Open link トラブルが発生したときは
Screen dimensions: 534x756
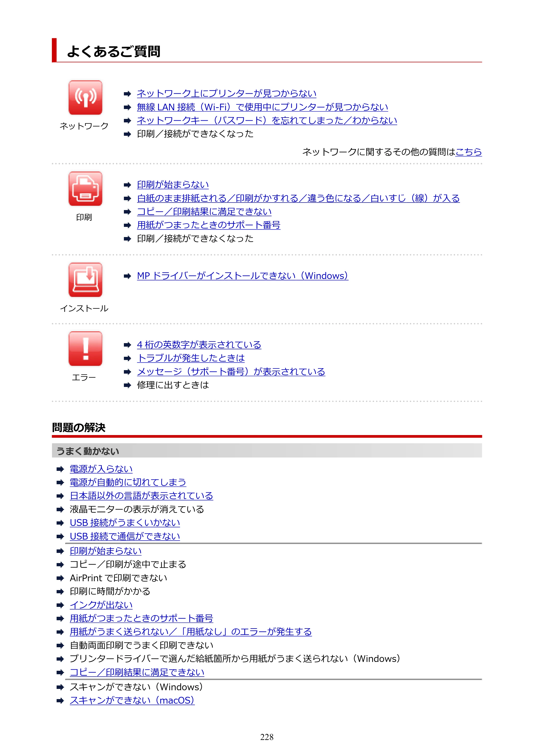(191, 358)
